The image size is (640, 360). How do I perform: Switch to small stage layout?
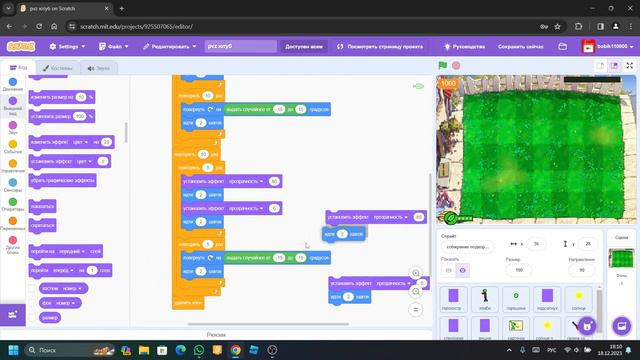click(600, 65)
